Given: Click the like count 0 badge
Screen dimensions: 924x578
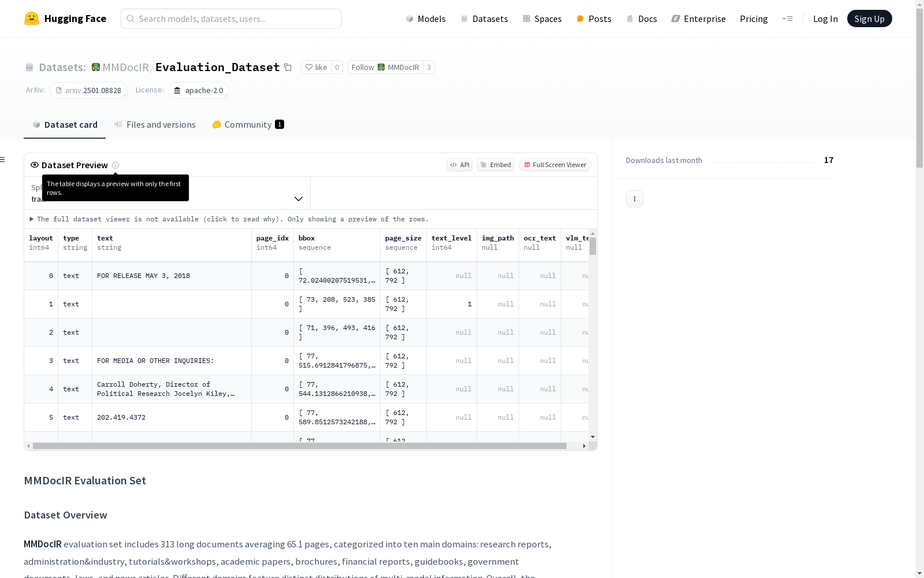Looking at the screenshot, I should [337, 67].
